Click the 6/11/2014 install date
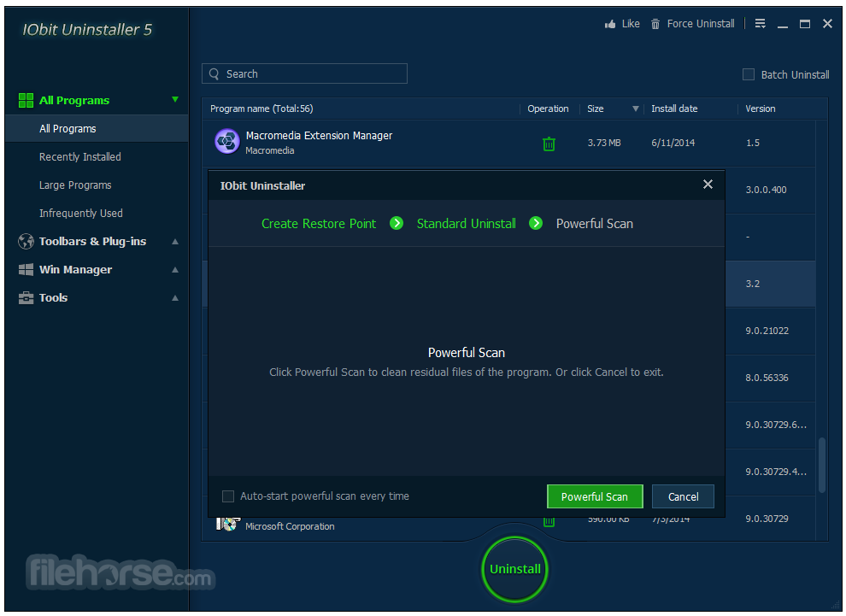 [x=673, y=143]
